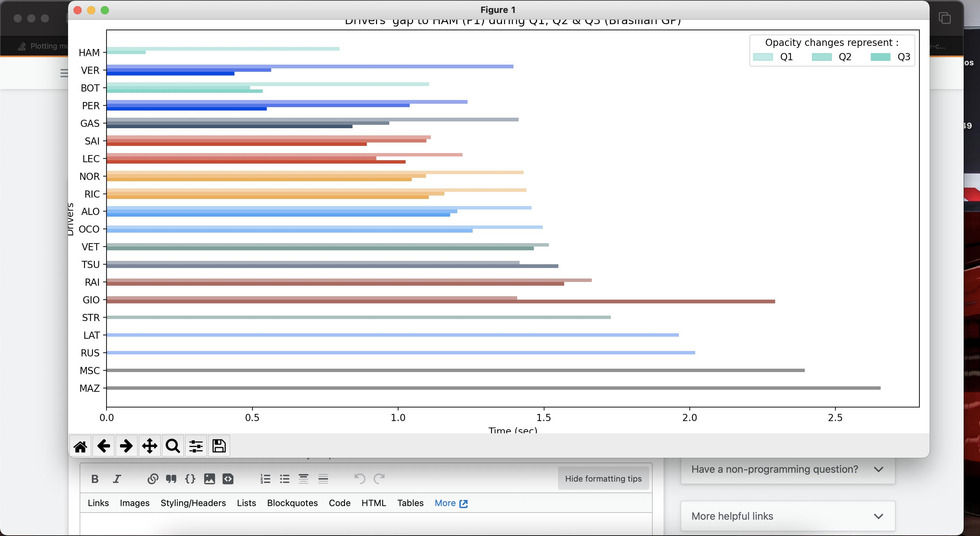Click the 'VER' driver axis label
This screenshot has height=536, width=980.
[x=90, y=70]
